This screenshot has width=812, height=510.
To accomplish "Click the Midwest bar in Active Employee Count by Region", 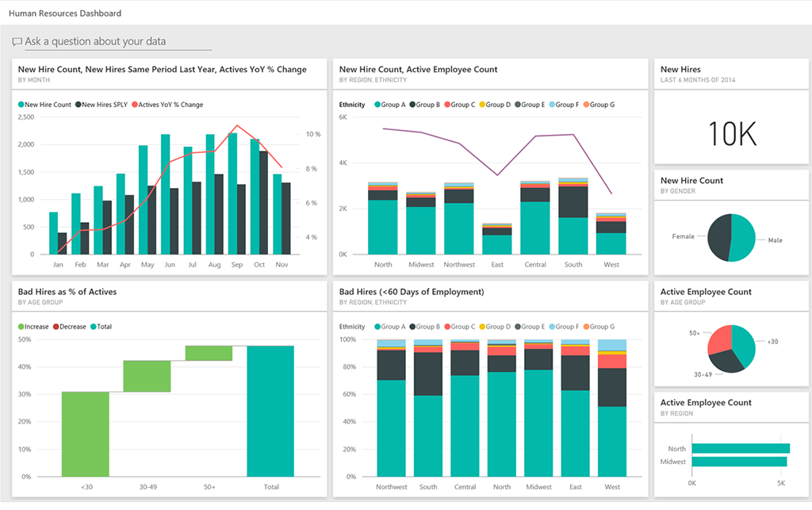I will (739, 462).
